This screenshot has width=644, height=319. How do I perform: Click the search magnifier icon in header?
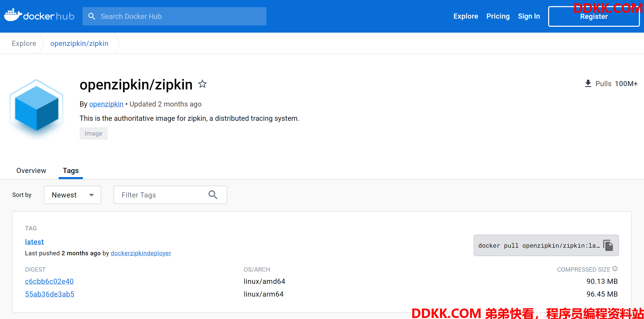tap(92, 16)
